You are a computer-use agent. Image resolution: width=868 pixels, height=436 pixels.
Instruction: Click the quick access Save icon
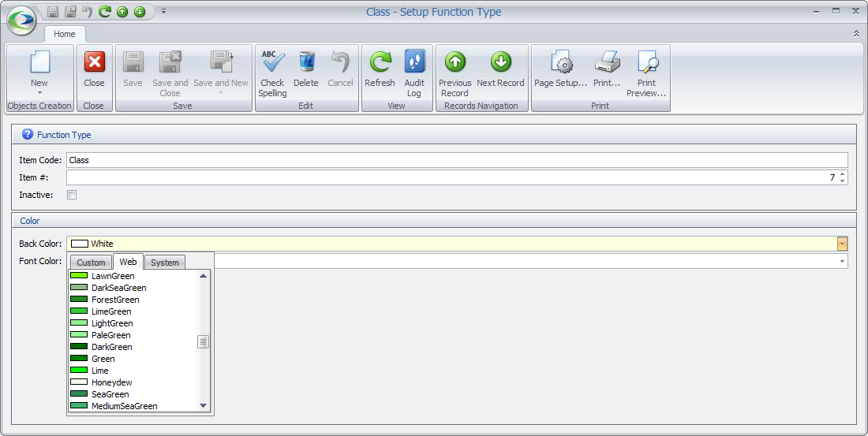click(53, 12)
